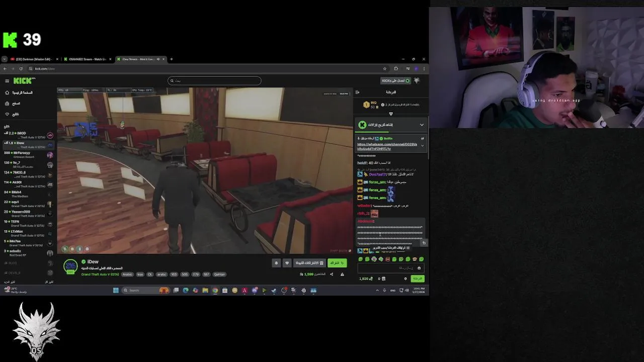Screen dimensions: 644x362
Task: Send message with green Chat button
Action: (417, 279)
